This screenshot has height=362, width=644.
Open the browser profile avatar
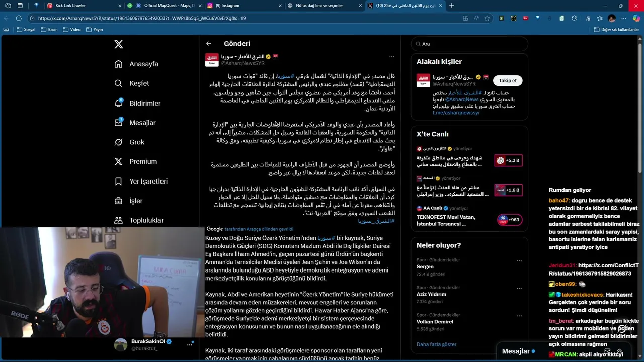[x=612, y=18]
